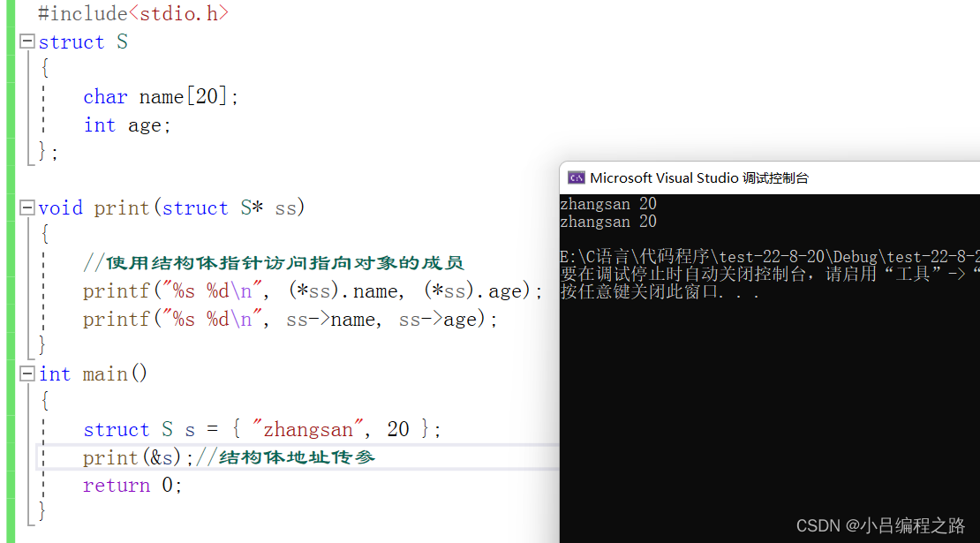Click the #include<stdio.h> line
This screenshot has width=980, height=543.
click(x=133, y=13)
